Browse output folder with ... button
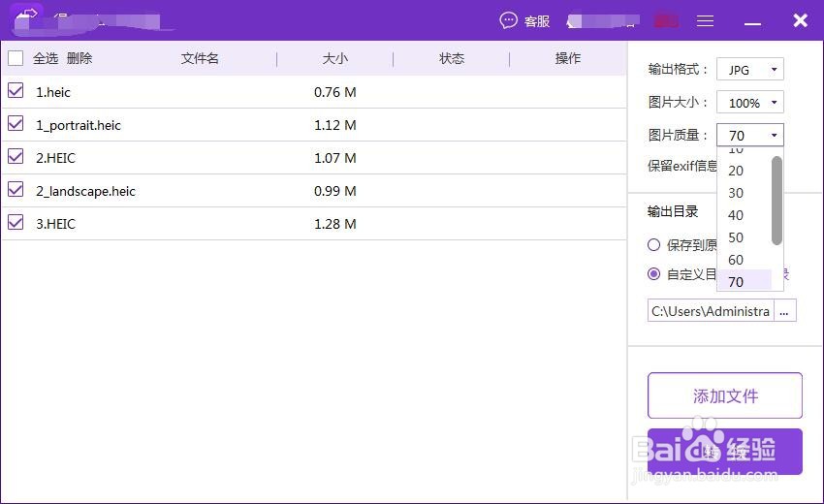 [784, 310]
